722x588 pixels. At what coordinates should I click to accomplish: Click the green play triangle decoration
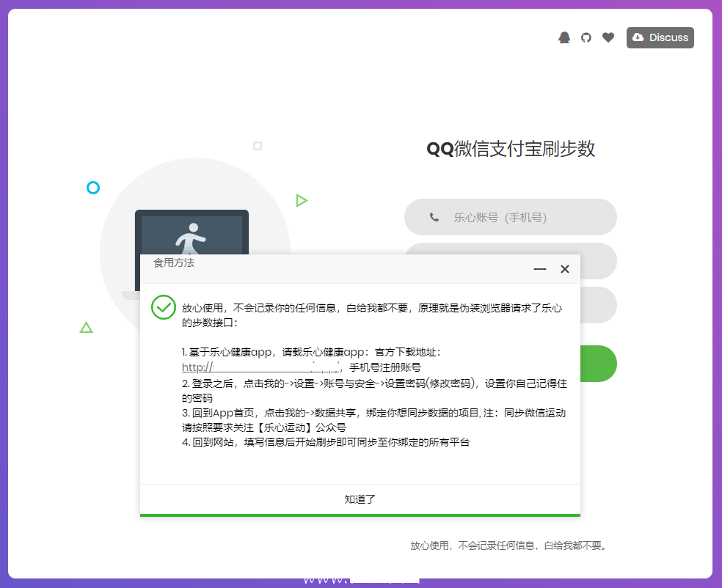pyautogui.click(x=302, y=199)
